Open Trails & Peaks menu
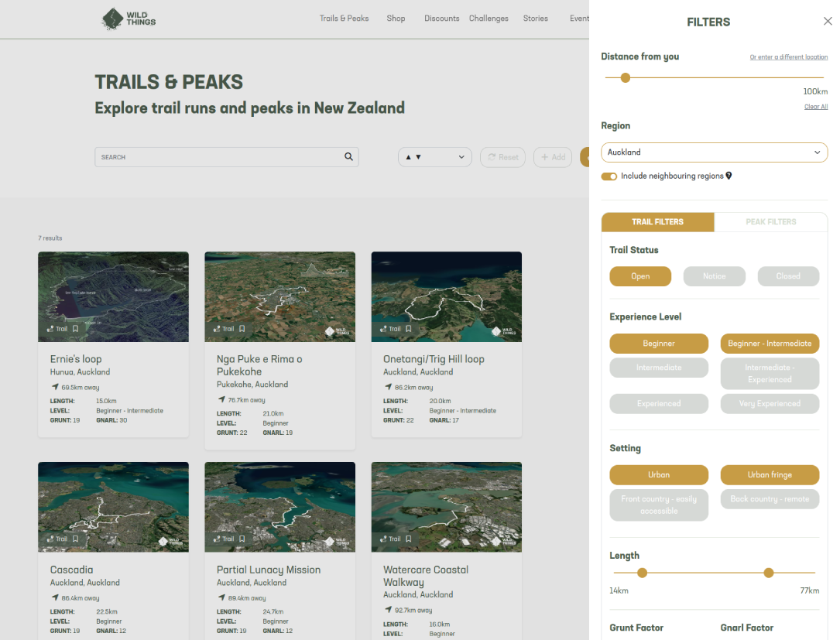This screenshot has width=840, height=640. click(x=344, y=19)
